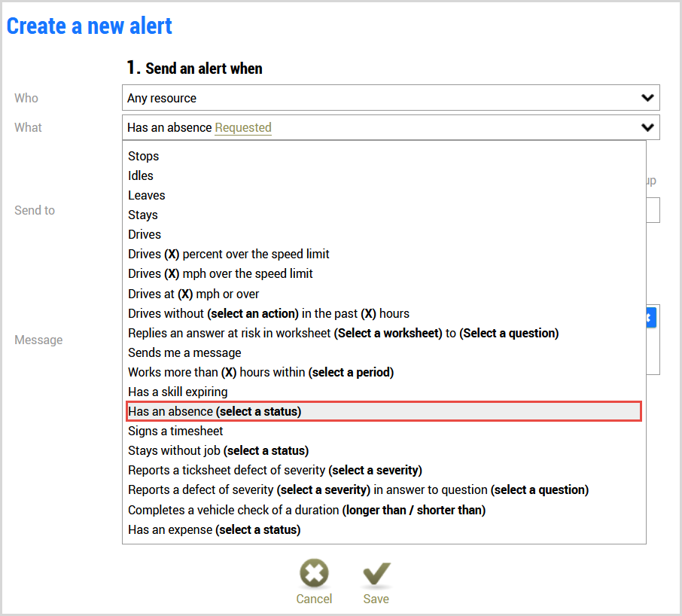Pick Sends me a message option
682x616 pixels.
click(x=384, y=353)
